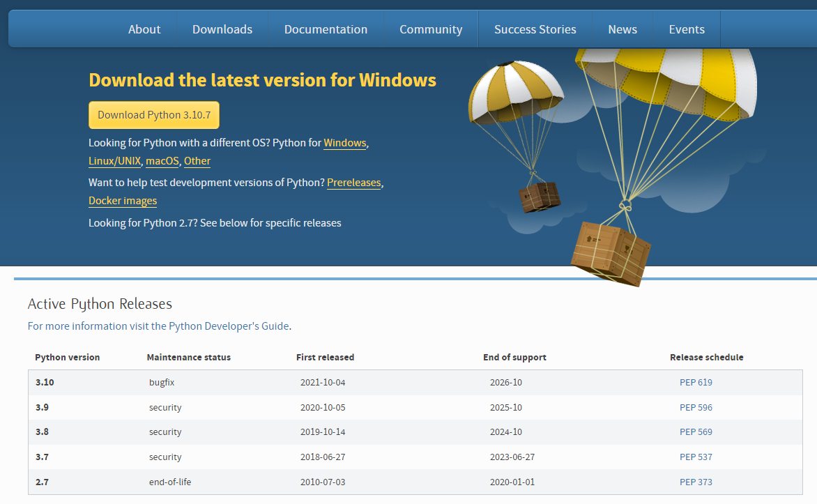Viewport: 817px width, 504px height.
Task: Click the End of support column header
Action: tap(514, 357)
